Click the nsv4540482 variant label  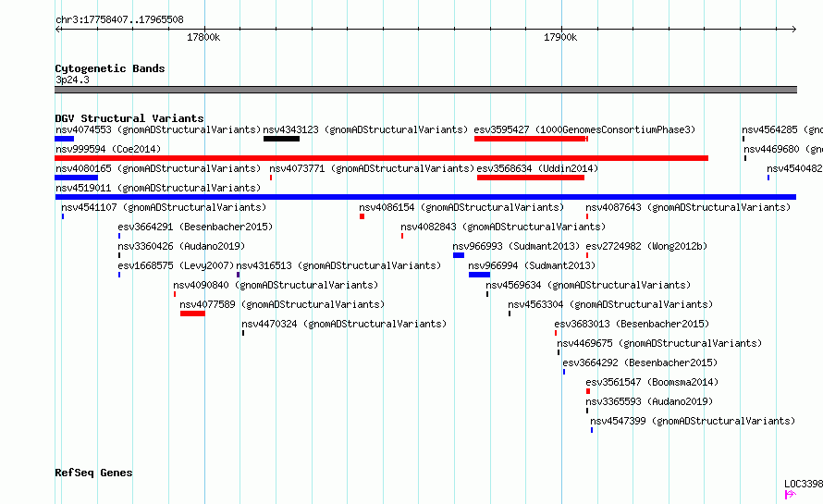pos(794,168)
